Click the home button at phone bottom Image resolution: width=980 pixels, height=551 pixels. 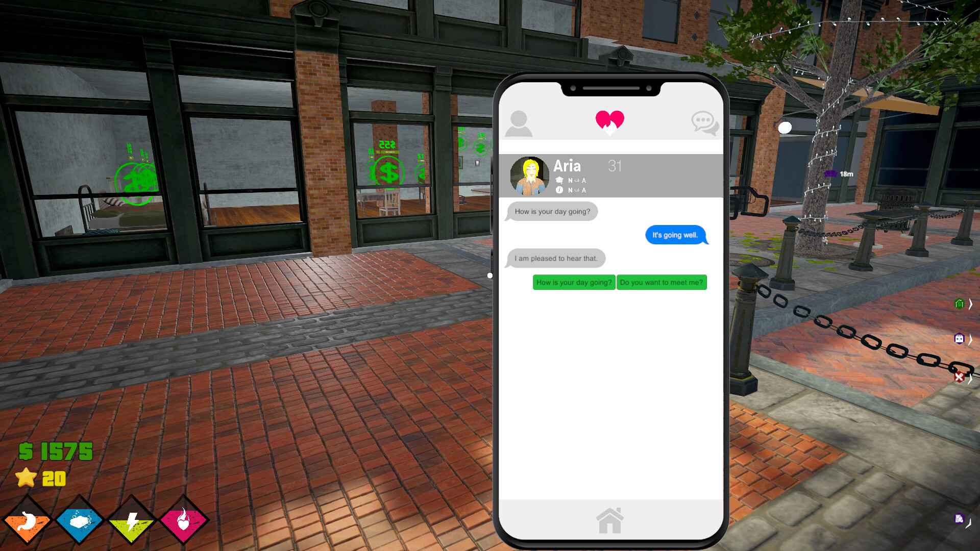[x=610, y=518]
